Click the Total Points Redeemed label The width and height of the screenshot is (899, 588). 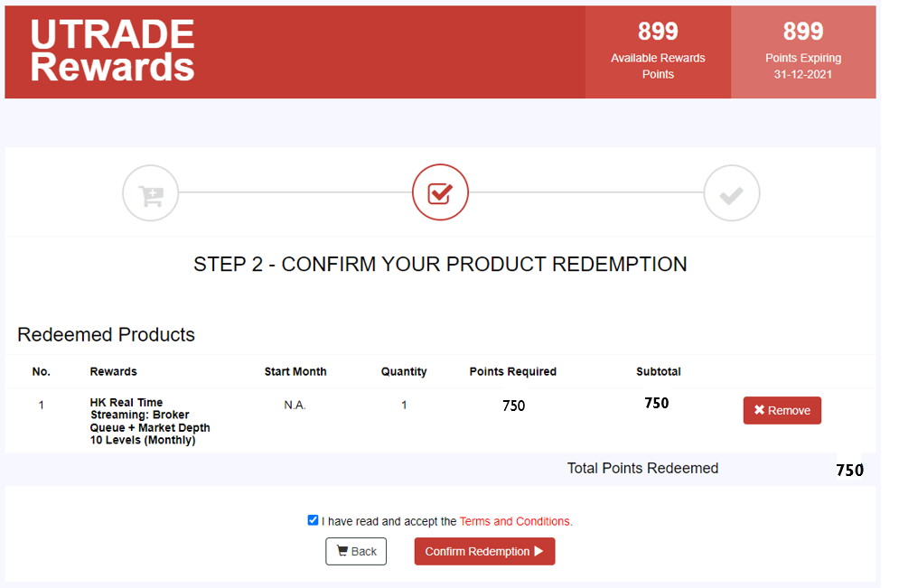tap(642, 468)
